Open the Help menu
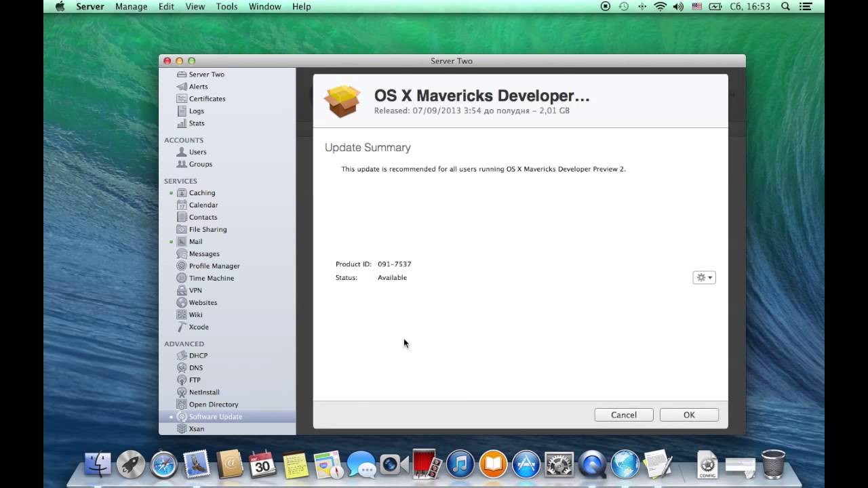Screen dimensions: 868x488 pyautogui.click(x=302, y=6)
